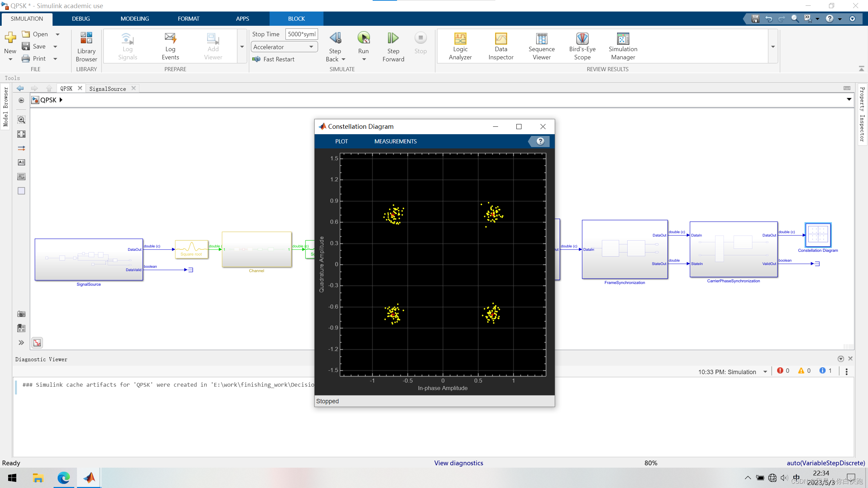Click the Step Forward button
The width and height of the screenshot is (868, 488).
[x=393, y=47]
